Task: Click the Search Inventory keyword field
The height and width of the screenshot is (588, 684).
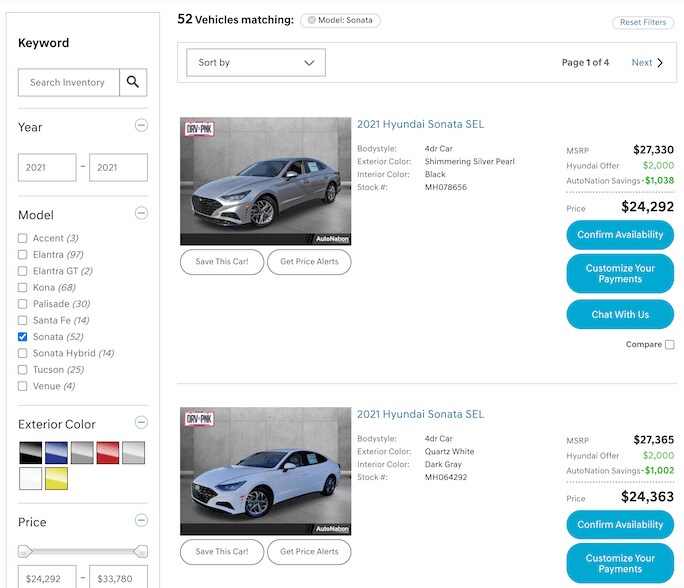Action: [68, 82]
